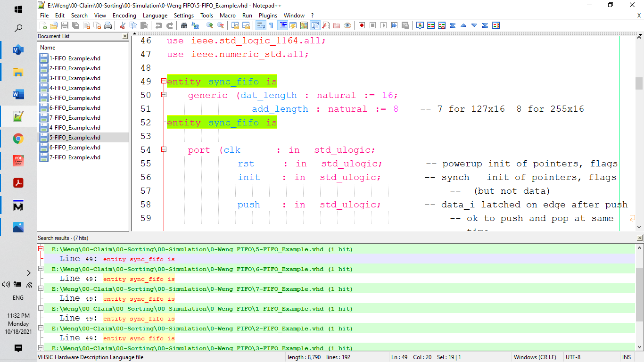Toggle Word Wrap in the toolbar
Screen dimensions: 644x362
tap(260, 25)
